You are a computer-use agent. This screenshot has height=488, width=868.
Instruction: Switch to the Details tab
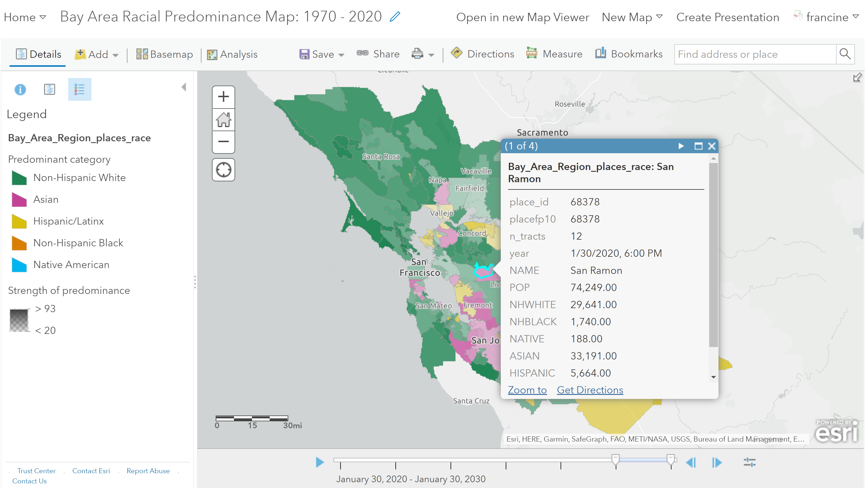38,54
